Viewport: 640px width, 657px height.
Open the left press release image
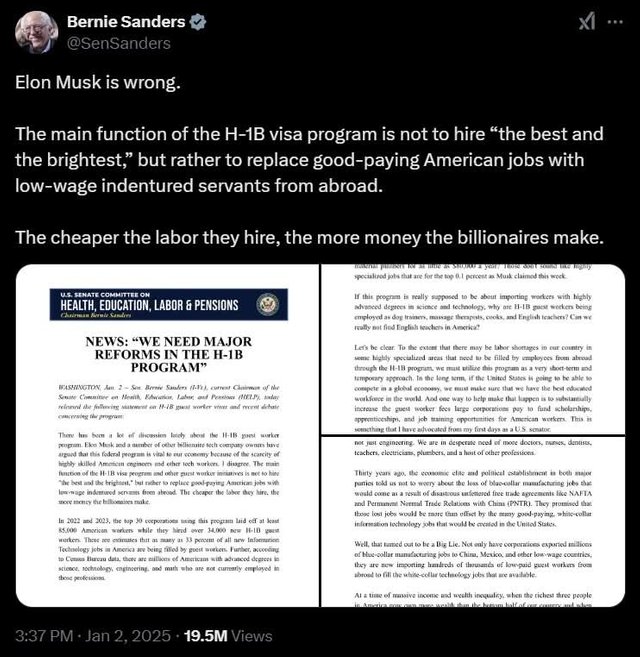(168, 435)
